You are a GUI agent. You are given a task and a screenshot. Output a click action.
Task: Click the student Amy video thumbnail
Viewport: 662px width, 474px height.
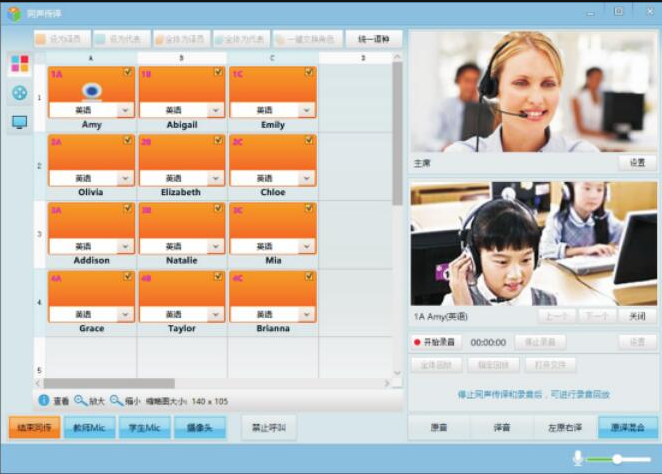(533, 244)
